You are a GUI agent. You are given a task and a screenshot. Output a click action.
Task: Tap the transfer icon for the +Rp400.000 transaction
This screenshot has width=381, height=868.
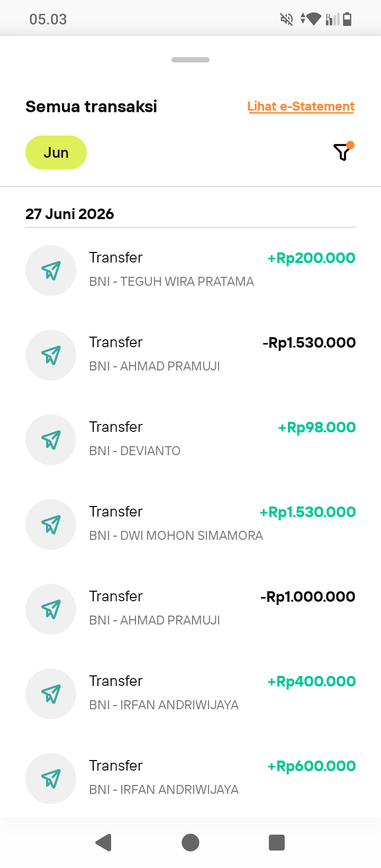click(51, 694)
